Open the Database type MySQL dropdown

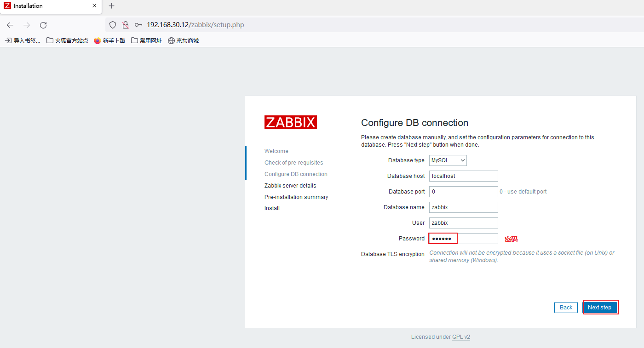pyautogui.click(x=448, y=160)
